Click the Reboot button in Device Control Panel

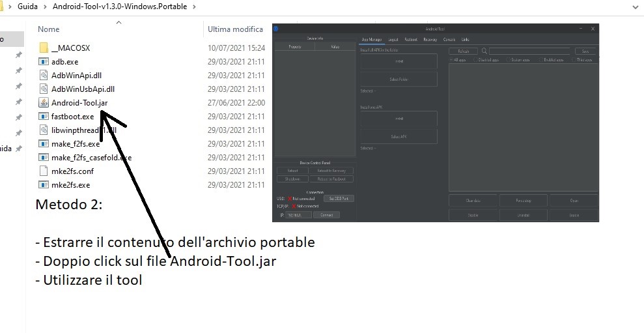coord(292,171)
